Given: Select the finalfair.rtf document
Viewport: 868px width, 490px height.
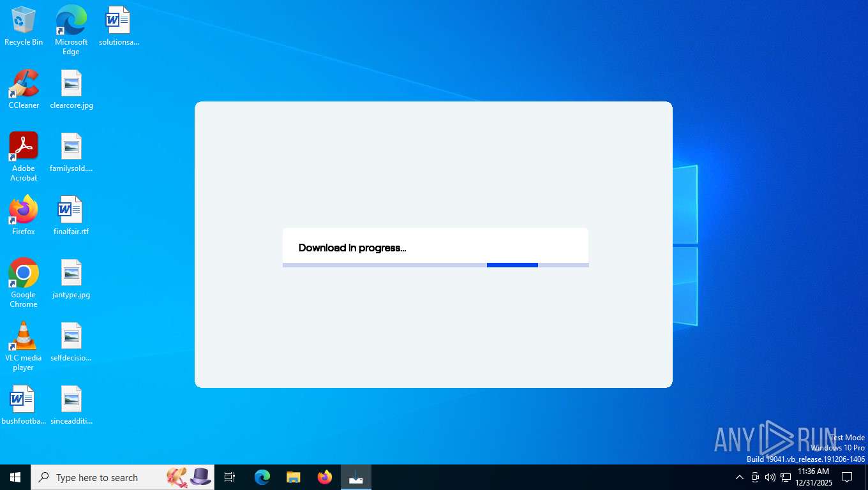Looking at the screenshot, I should click(71, 216).
